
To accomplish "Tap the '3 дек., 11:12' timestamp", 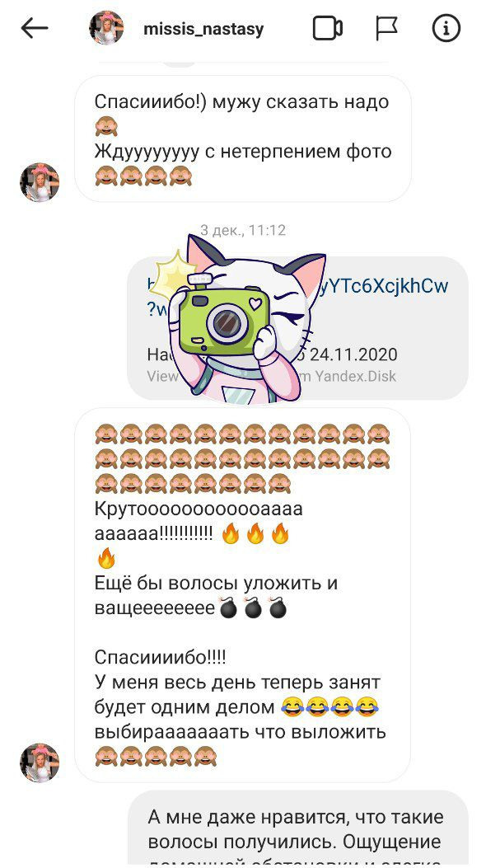I will [x=243, y=230].
